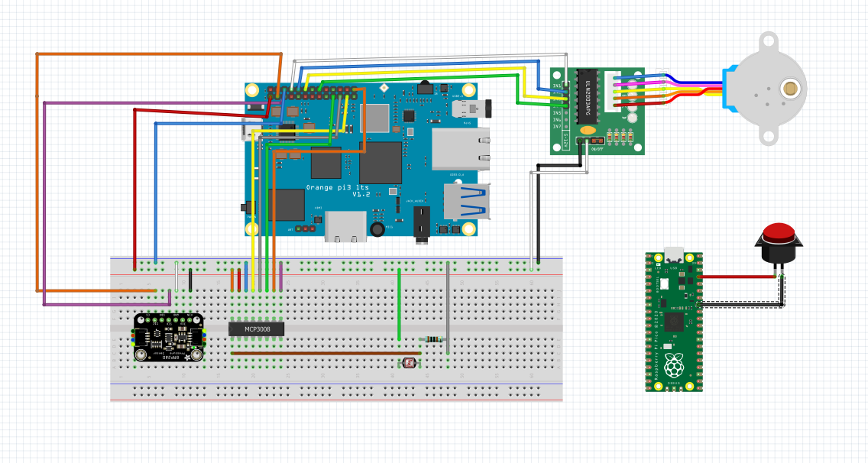
Task: Click the GPIO pin header on Orange Pi
Action: pyautogui.click(x=312, y=92)
